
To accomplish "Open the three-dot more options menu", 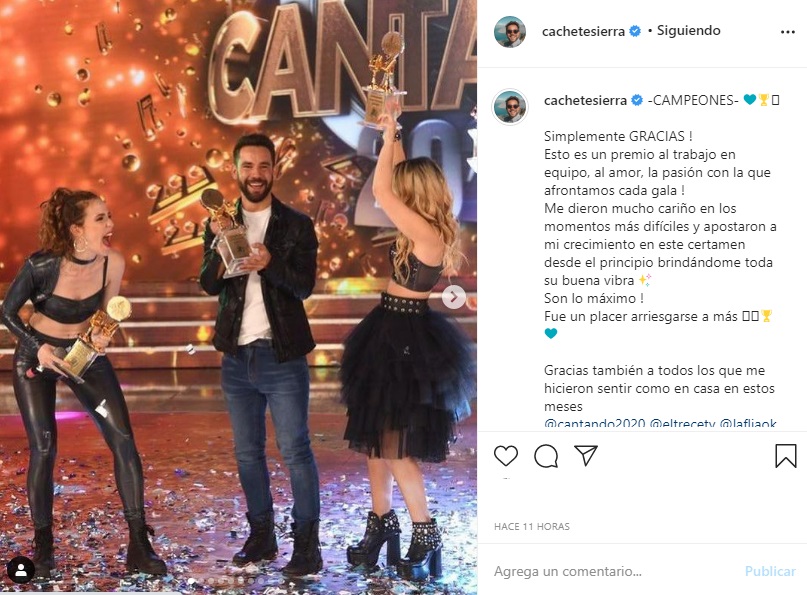I will pos(787,32).
